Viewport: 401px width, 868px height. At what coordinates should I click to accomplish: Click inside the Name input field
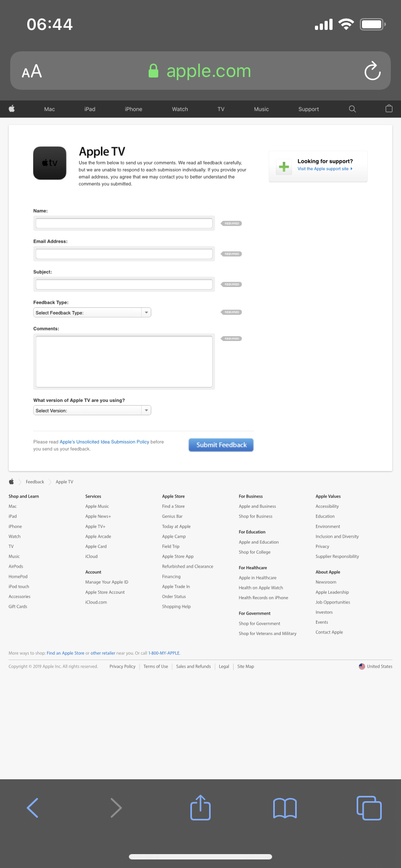[x=124, y=223]
